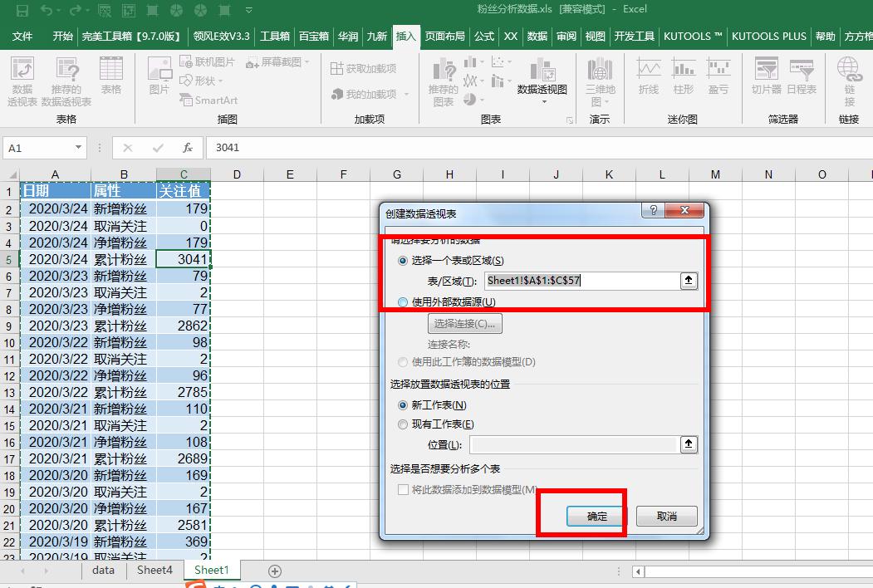This screenshot has width=873, height=588.
Task: Click the range collapse selector beside 表/区域
Action: tap(689, 281)
